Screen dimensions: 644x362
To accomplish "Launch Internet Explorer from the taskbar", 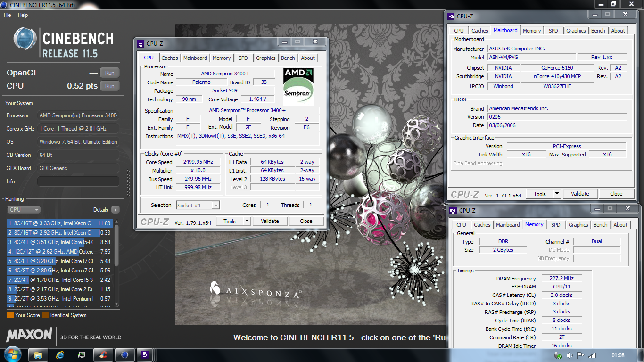I will [60, 354].
